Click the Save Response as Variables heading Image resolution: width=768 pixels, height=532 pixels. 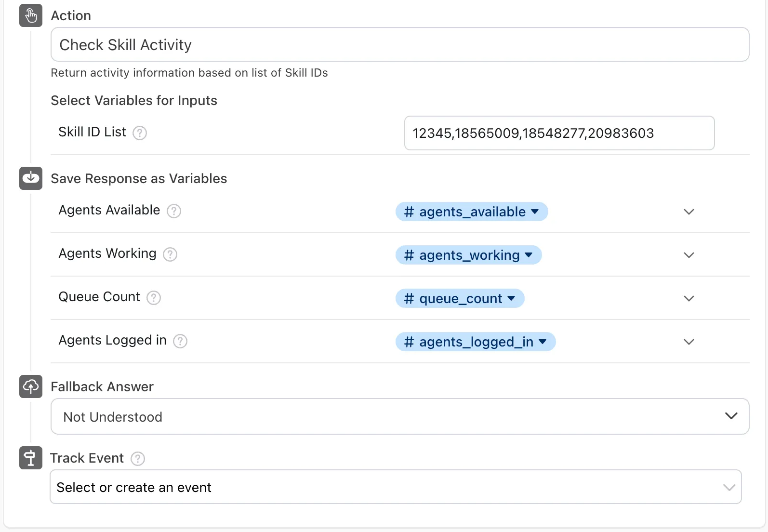(139, 178)
